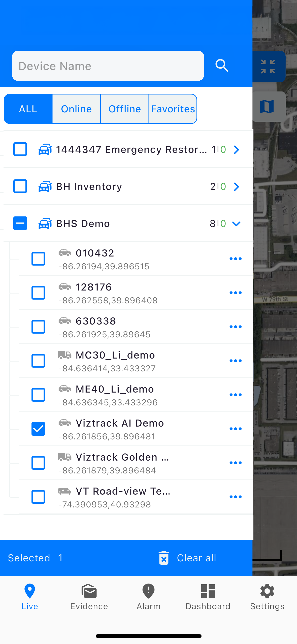Expand the BH Inventory group
The width and height of the screenshot is (297, 644).
click(x=236, y=186)
